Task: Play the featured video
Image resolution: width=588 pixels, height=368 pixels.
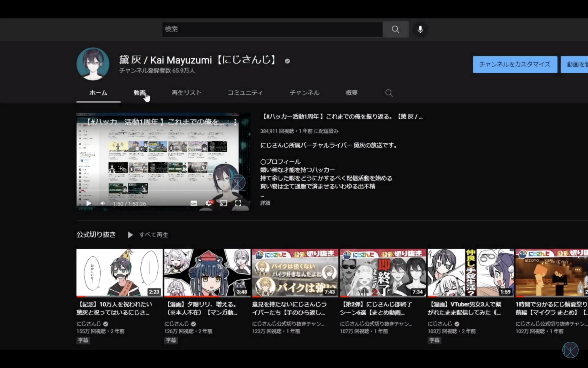Action: (x=89, y=203)
